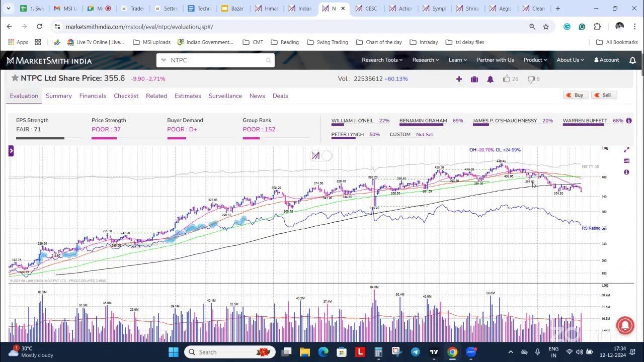Click the Sell button
Viewport: 644px width, 362px height.
[x=604, y=95]
